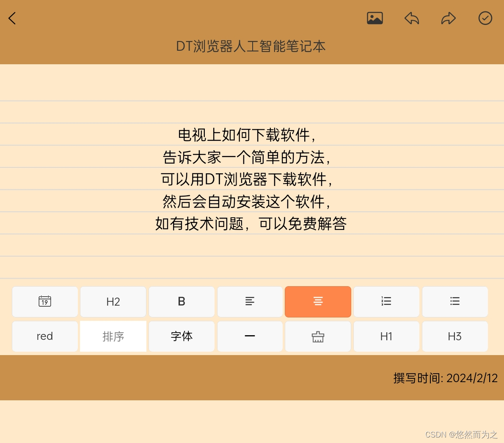
Task: Align text left with the left-align icon
Action: tap(250, 301)
